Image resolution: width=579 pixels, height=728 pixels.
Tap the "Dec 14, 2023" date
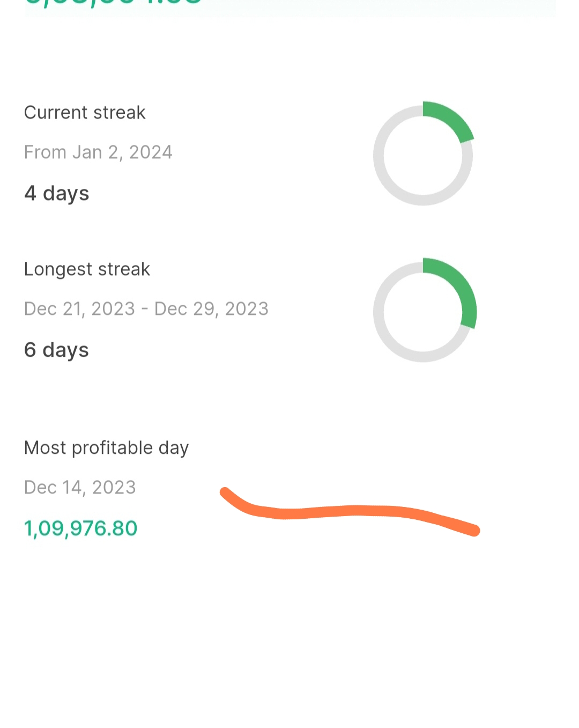point(80,488)
